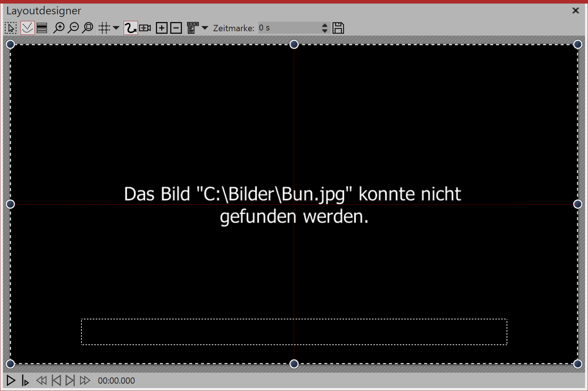
Task: Click the 00:00.000 timecode display
Action: (x=116, y=381)
